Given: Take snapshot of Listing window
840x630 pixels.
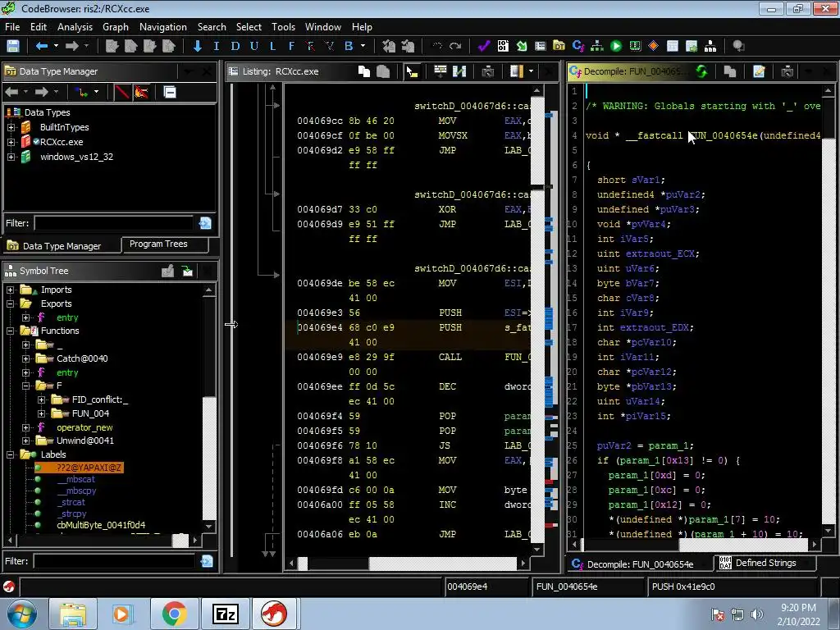Looking at the screenshot, I should [x=487, y=71].
